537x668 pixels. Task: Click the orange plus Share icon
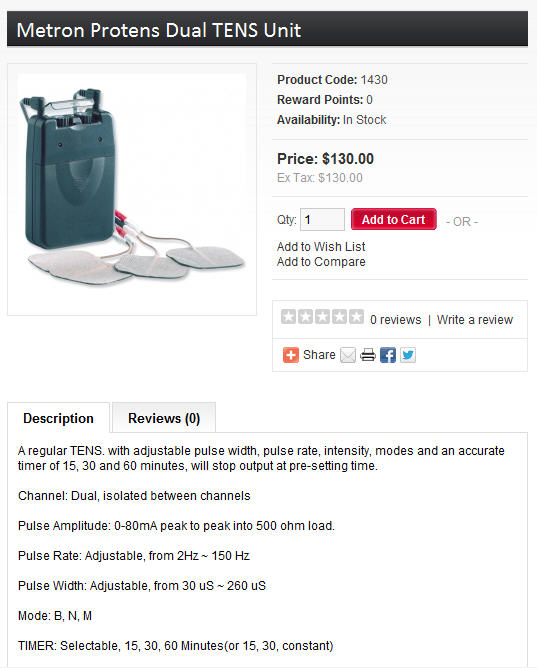click(290, 355)
